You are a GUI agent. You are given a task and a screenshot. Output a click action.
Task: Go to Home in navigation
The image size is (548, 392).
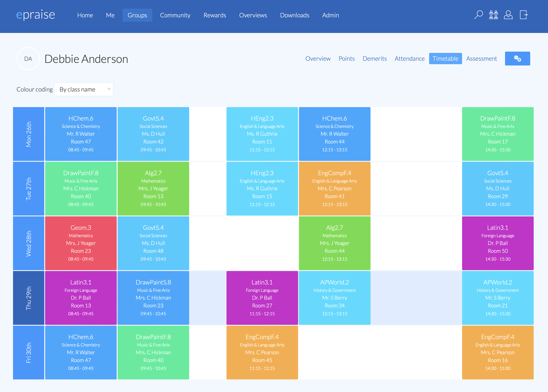[85, 15]
